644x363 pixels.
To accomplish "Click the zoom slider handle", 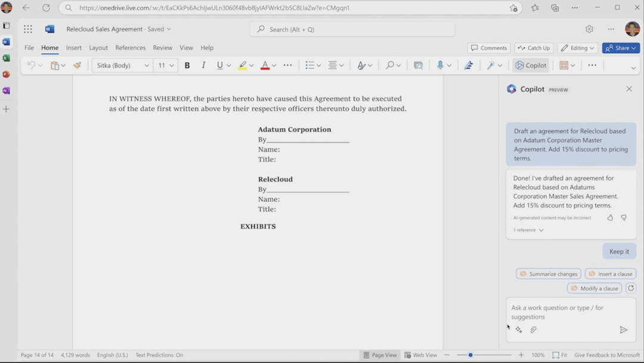I will (x=470, y=355).
